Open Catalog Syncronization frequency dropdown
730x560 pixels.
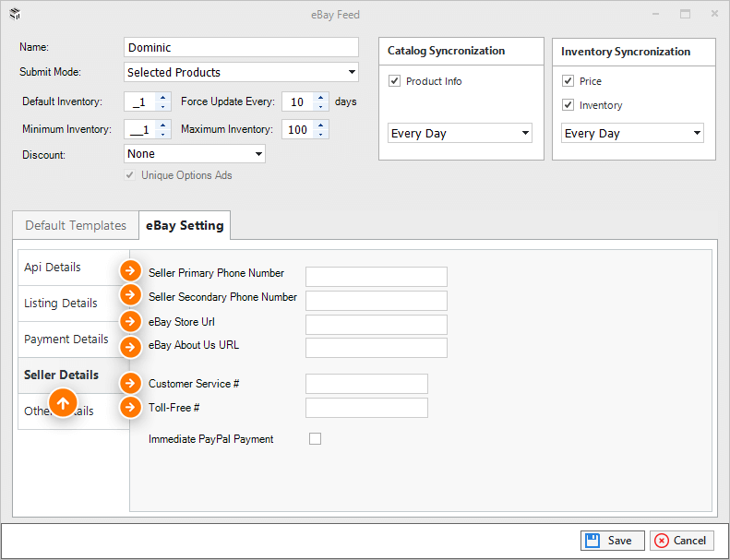point(460,133)
